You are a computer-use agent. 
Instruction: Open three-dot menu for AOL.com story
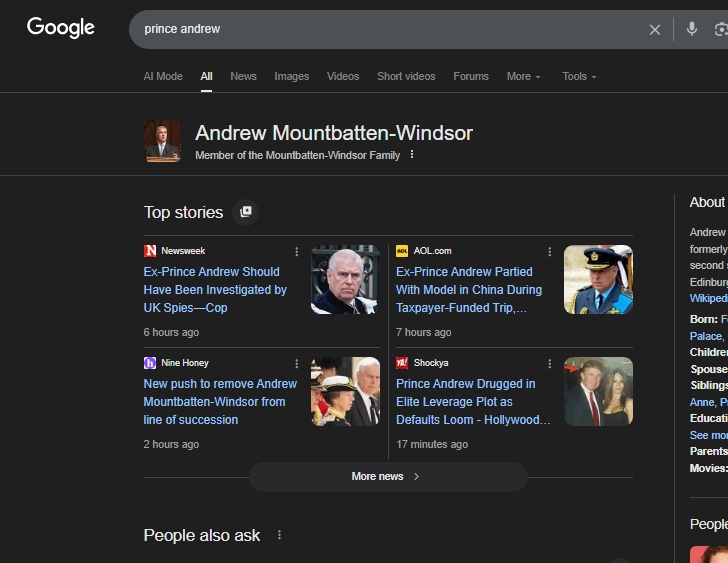tap(549, 251)
